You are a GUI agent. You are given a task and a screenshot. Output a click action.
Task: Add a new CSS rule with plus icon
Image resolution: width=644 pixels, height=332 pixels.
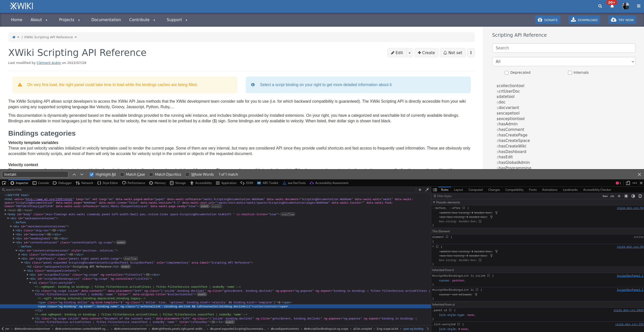coord(619,196)
